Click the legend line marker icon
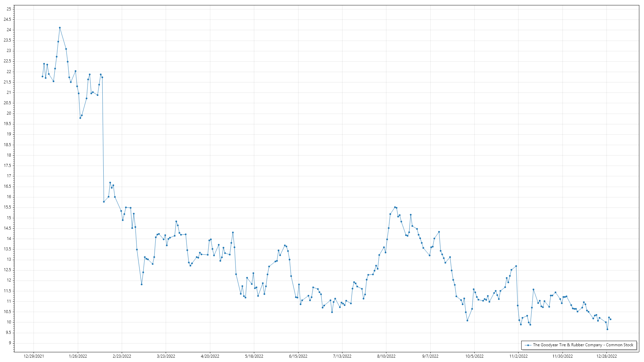Image resolution: width=644 pixels, height=362 pixels. (x=529, y=345)
